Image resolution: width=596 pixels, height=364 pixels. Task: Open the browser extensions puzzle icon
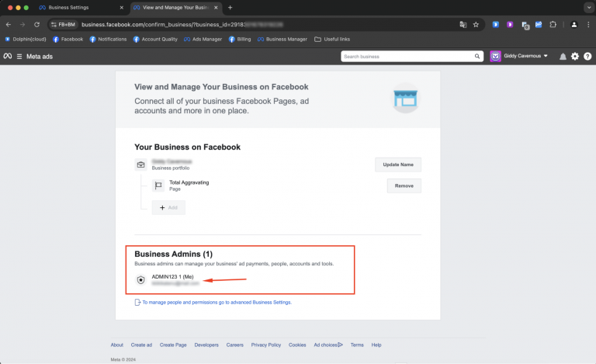[x=553, y=24]
